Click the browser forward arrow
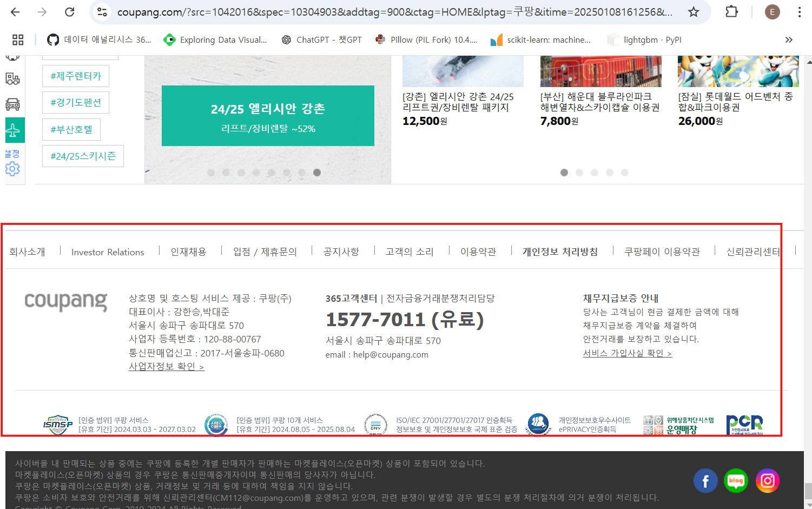 tap(42, 12)
